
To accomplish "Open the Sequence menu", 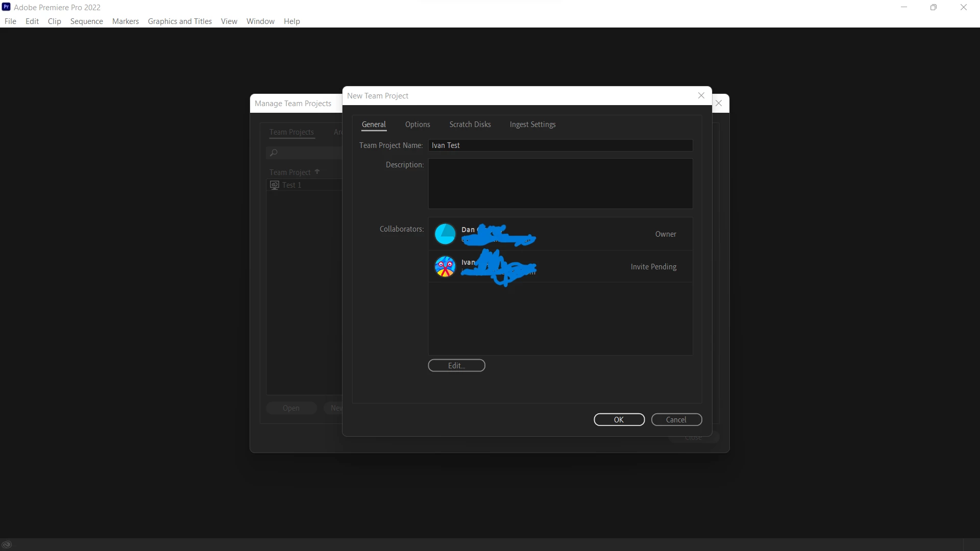I will click(x=86, y=21).
